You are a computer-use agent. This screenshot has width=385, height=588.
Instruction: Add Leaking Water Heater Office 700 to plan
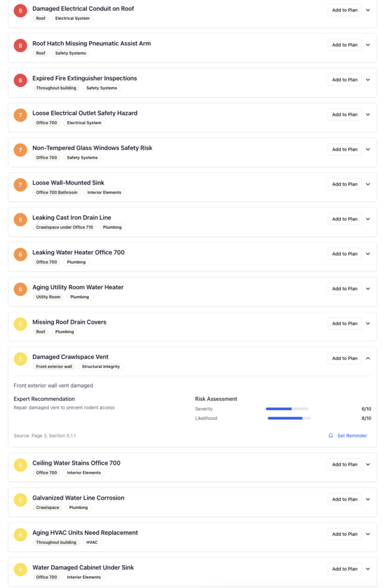[x=344, y=254]
